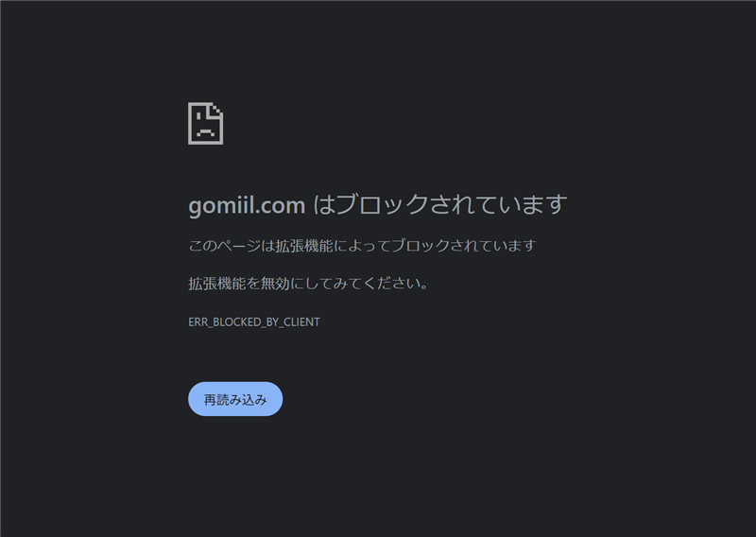The height and width of the screenshot is (537, 756).
Task: Select the line starting with このページは
Action: (x=362, y=246)
